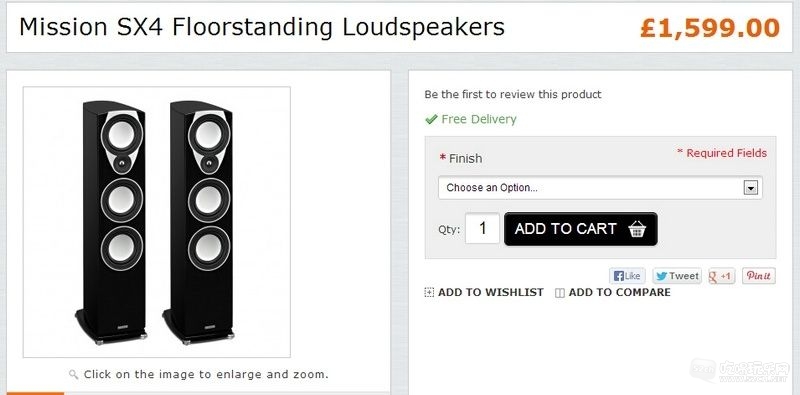Image resolution: width=800 pixels, height=395 pixels.
Task: Click the magnifier icon below product image
Action: [x=73, y=375]
